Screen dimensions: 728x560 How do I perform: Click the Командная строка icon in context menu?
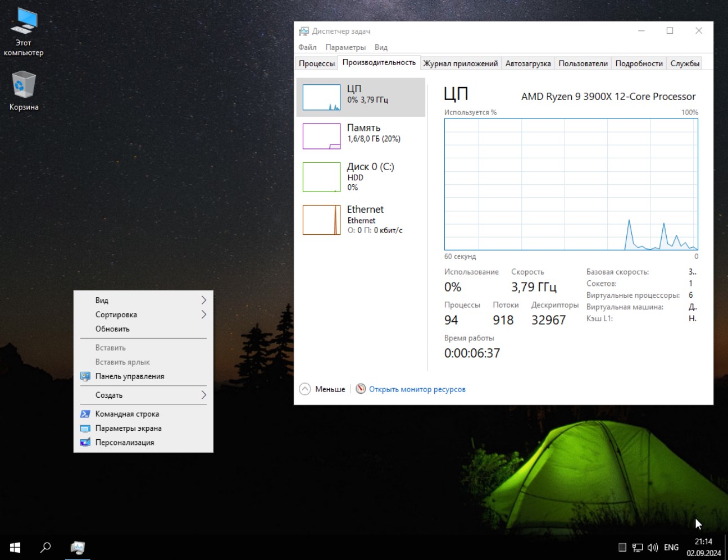pyautogui.click(x=85, y=414)
